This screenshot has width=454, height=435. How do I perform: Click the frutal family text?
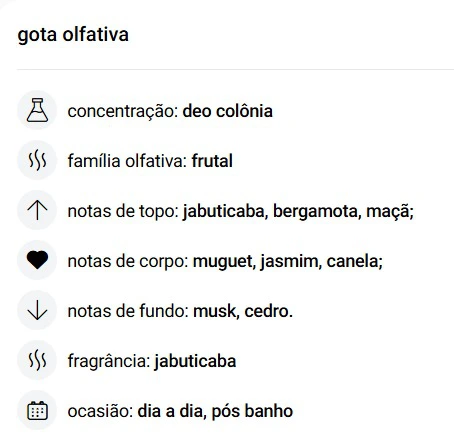(x=212, y=161)
